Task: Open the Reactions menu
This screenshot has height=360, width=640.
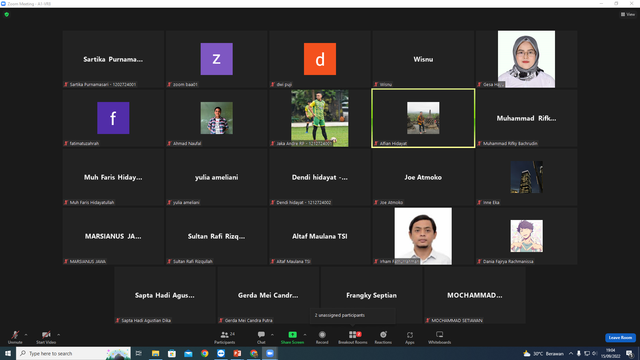Action: pos(383,337)
